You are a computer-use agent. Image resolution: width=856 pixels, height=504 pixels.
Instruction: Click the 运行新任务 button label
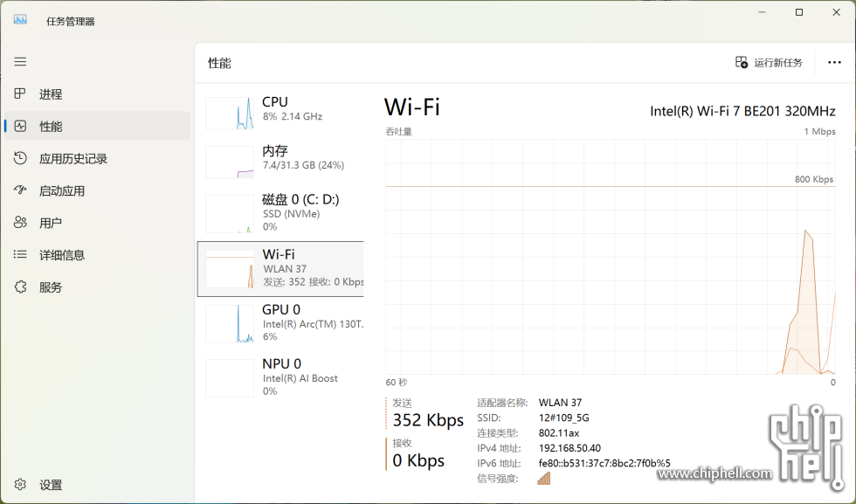[x=778, y=63]
